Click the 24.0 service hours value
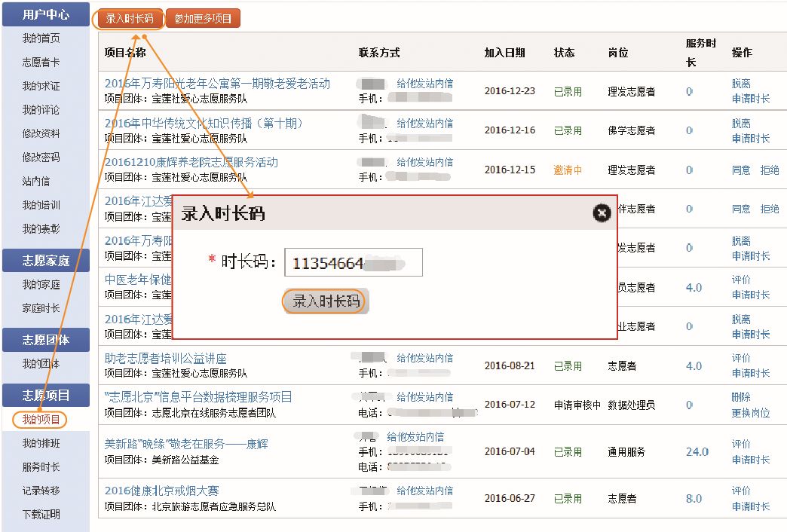Viewport: 787px width, 532px height. tap(697, 451)
